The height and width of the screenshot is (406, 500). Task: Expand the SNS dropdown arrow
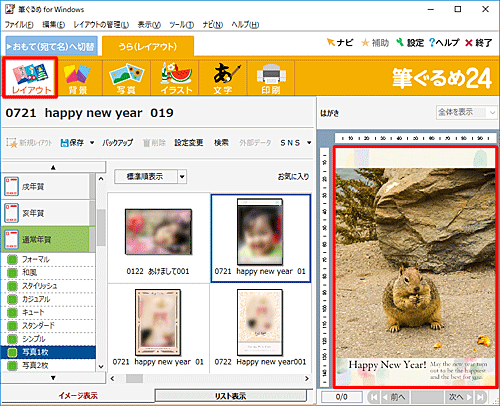309,143
